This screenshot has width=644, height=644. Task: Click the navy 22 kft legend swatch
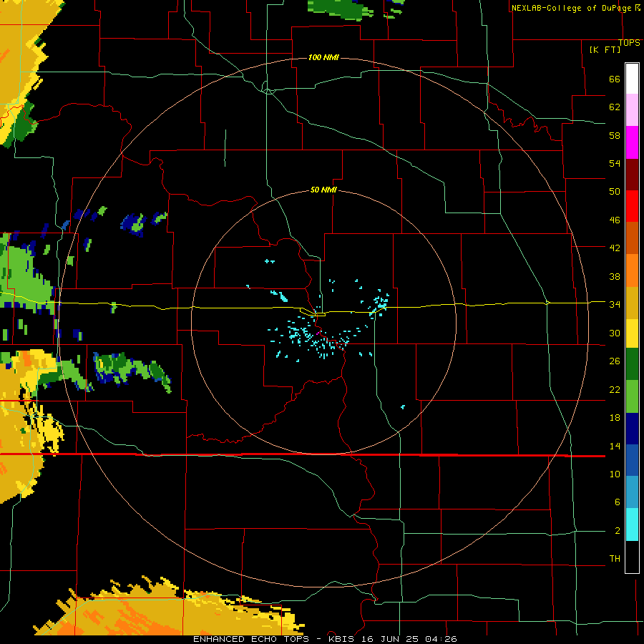632,429
